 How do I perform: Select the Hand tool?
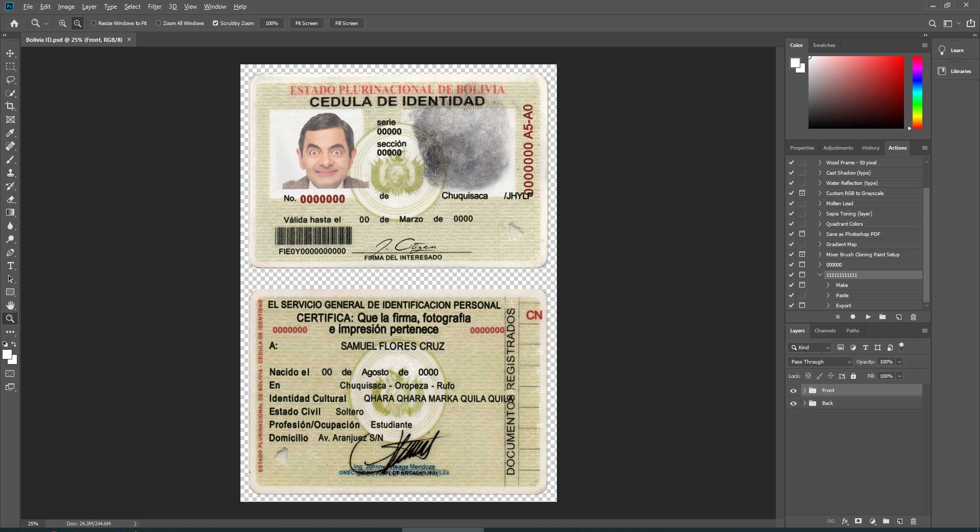pyautogui.click(x=10, y=305)
